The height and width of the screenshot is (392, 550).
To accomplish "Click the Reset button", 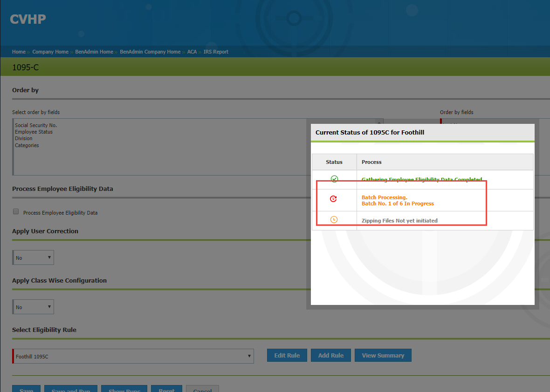I will click(166, 388).
